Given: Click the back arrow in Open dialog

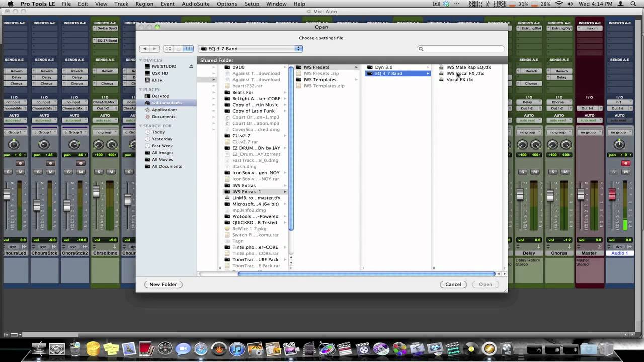Looking at the screenshot, I should click(x=145, y=49).
